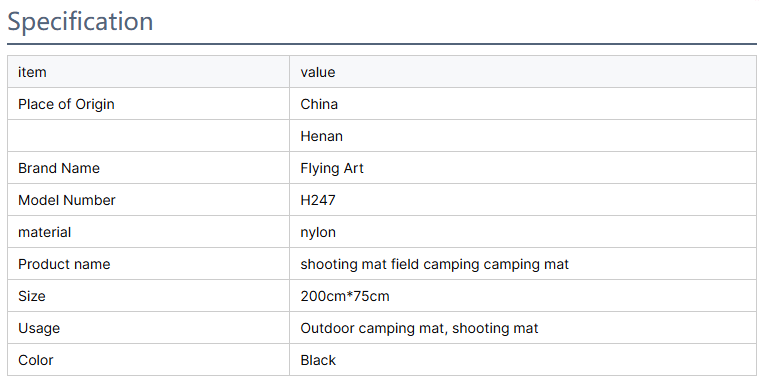Screen dimensions: 765x385
Task: Select the 'value' column header cell
Action: (x=523, y=72)
